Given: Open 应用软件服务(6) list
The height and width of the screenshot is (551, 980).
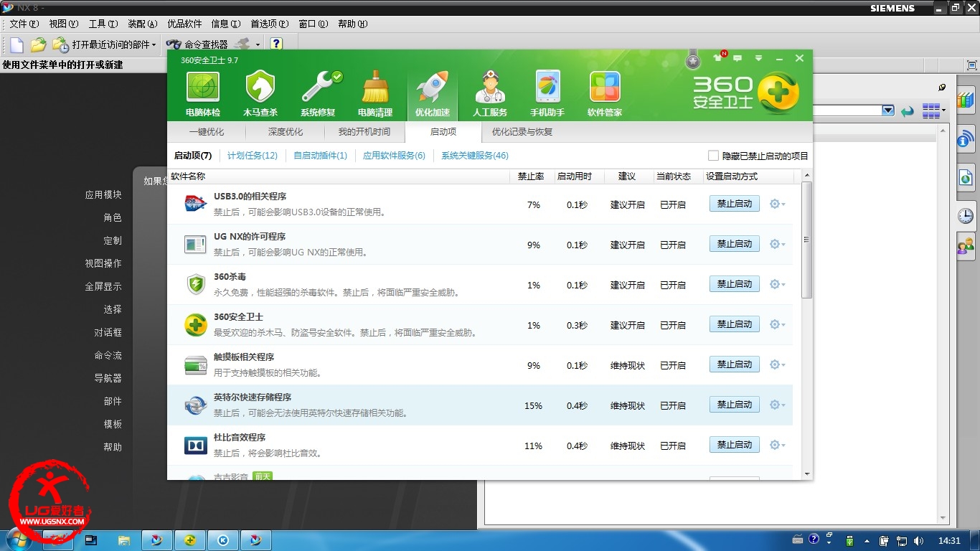Looking at the screenshot, I should click(394, 156).
